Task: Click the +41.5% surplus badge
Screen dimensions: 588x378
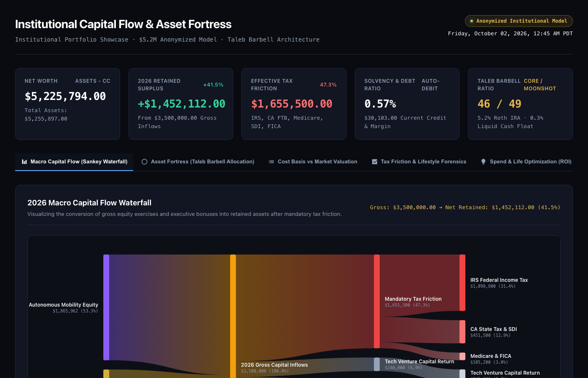Action: (213, 85)
